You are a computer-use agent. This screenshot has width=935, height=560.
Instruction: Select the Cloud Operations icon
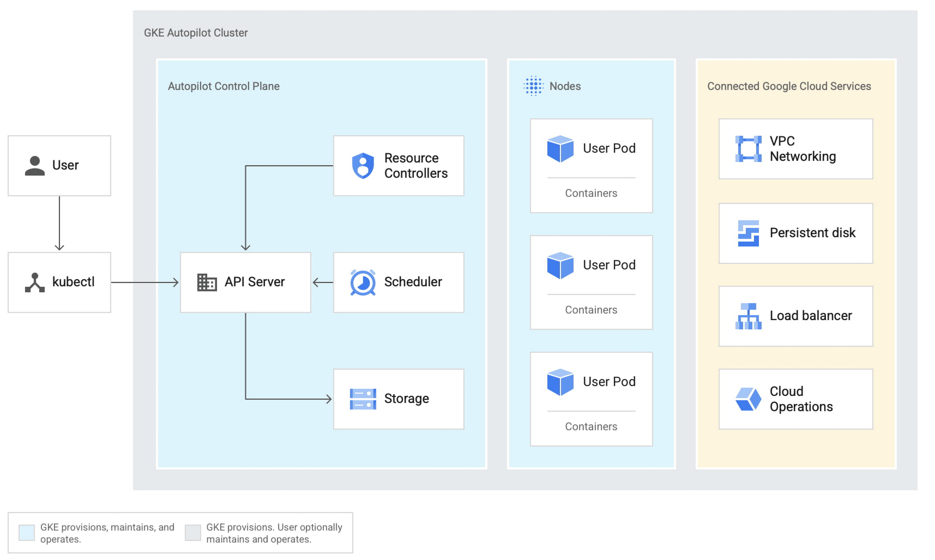(x=745, y=393)
